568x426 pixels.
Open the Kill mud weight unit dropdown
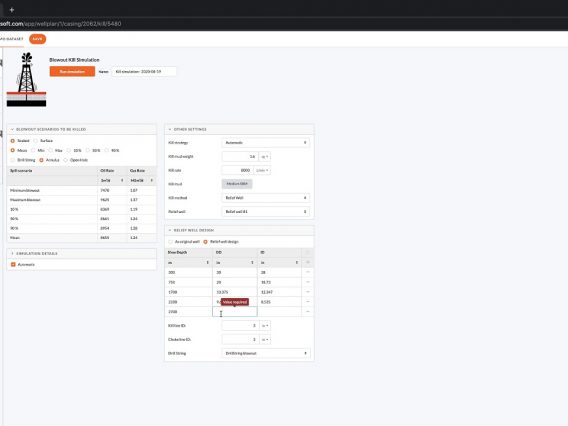pos(265,156)
